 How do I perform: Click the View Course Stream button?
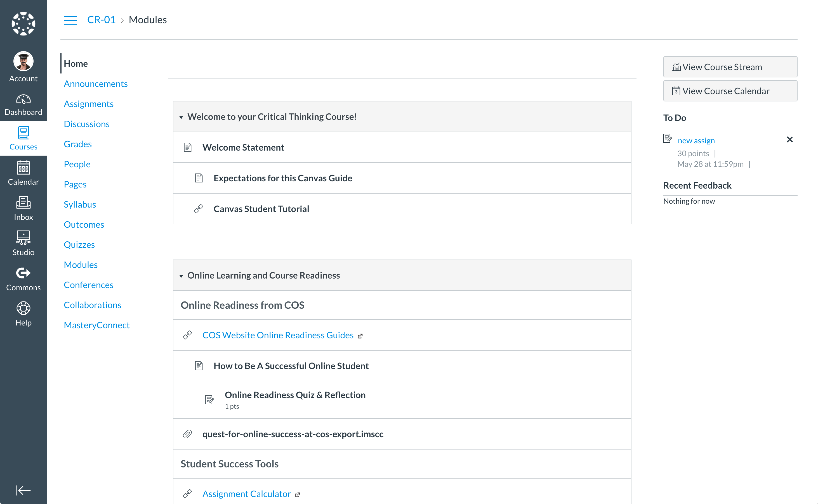pos(730,67)
